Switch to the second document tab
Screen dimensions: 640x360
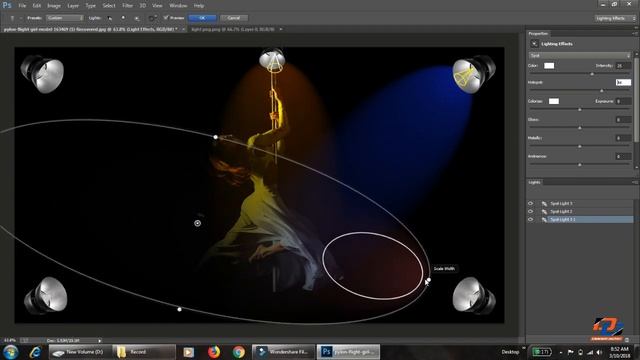(x=233, y=29)
